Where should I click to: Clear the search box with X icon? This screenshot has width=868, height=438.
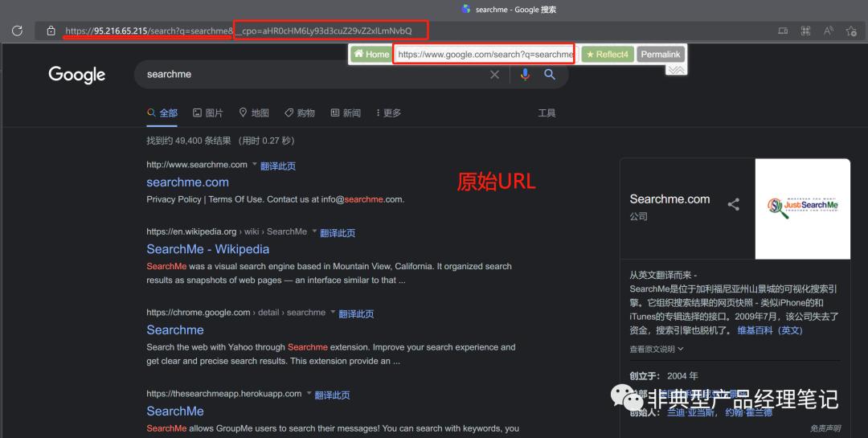pyautogui.click(x=494, y=74)
